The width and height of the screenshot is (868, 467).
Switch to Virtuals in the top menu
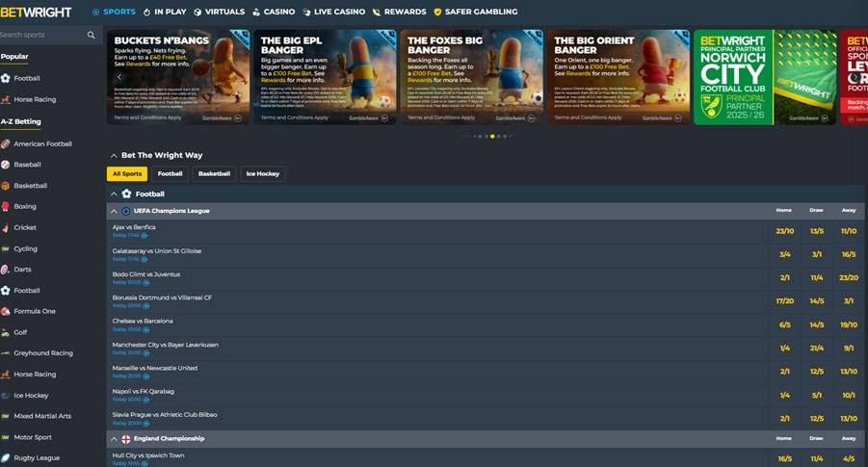point(219,12)
